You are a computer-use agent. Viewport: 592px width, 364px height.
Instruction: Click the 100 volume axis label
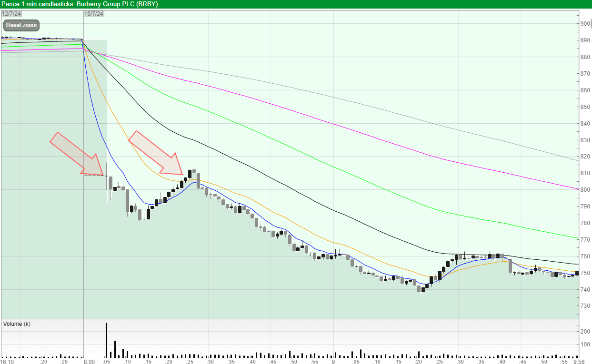(x=585, y=344)
